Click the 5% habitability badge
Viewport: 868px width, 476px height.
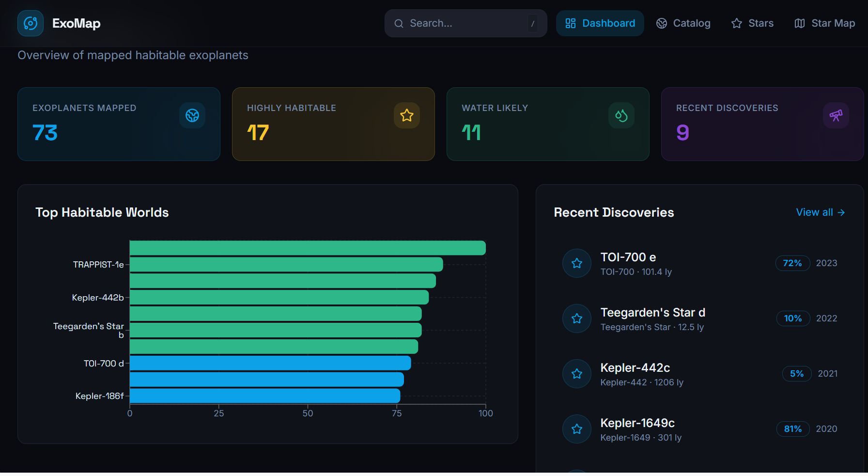pyautogui.click(x=797, y=374)
